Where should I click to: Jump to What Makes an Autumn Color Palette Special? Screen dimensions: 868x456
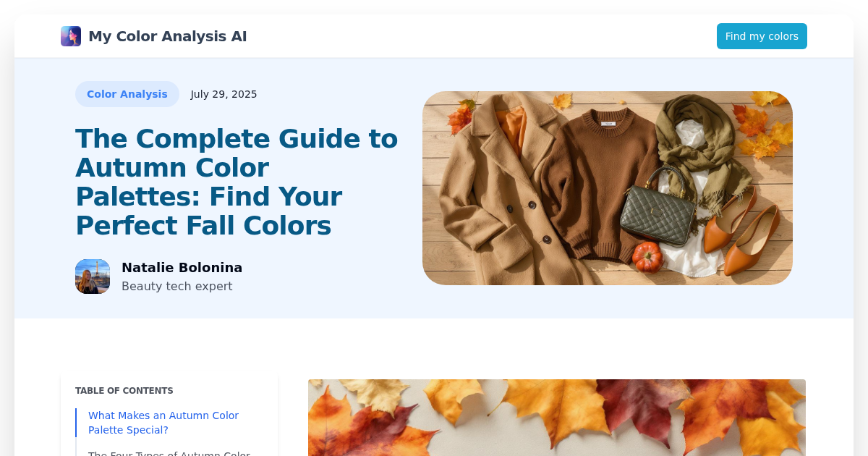click(163, 423)
